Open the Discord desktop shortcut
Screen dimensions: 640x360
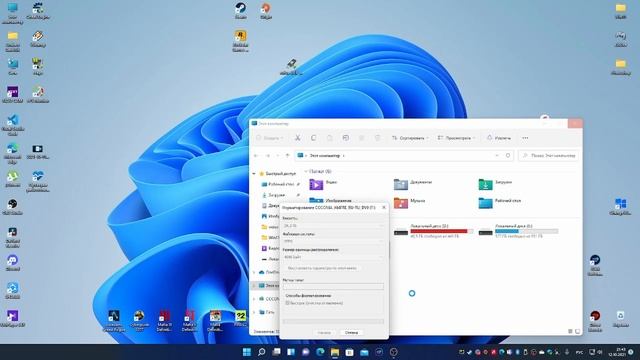[13, 263]
